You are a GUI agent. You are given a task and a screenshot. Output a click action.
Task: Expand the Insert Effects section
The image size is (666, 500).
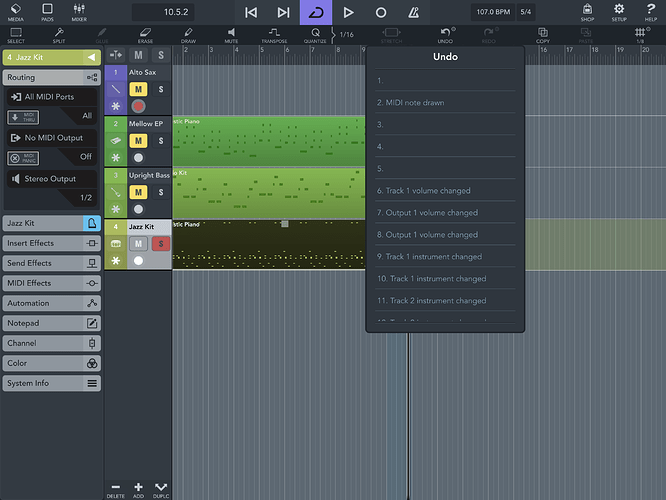[x=51, y=243]
